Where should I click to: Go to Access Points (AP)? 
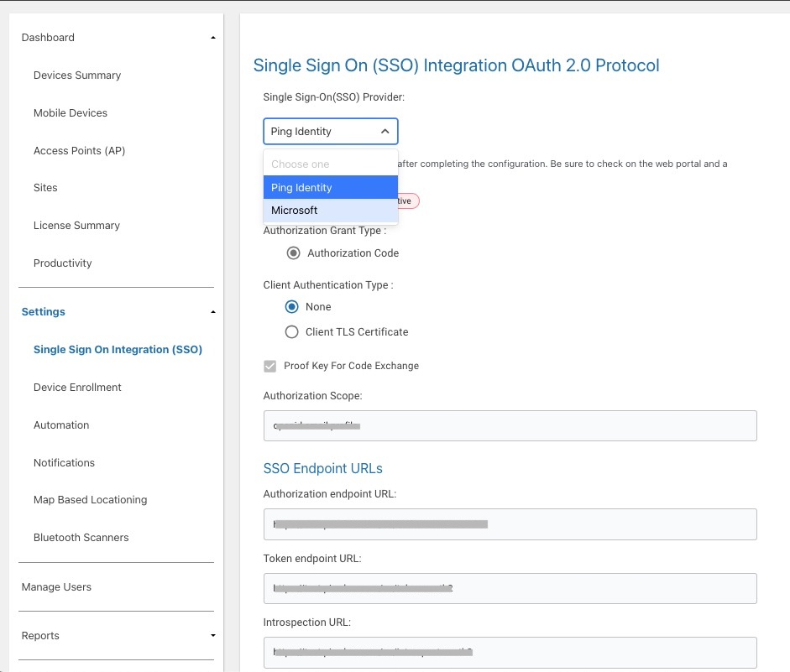79,151
